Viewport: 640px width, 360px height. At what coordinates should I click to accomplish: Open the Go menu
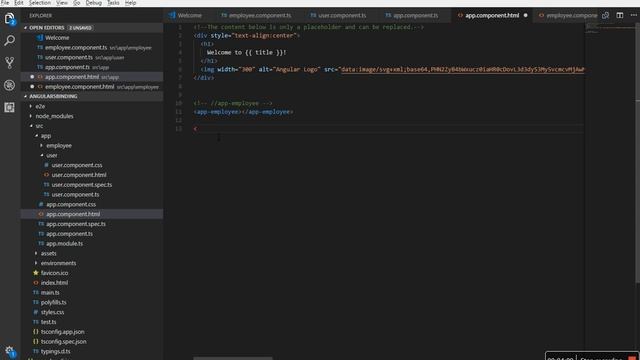coord(77,3)
